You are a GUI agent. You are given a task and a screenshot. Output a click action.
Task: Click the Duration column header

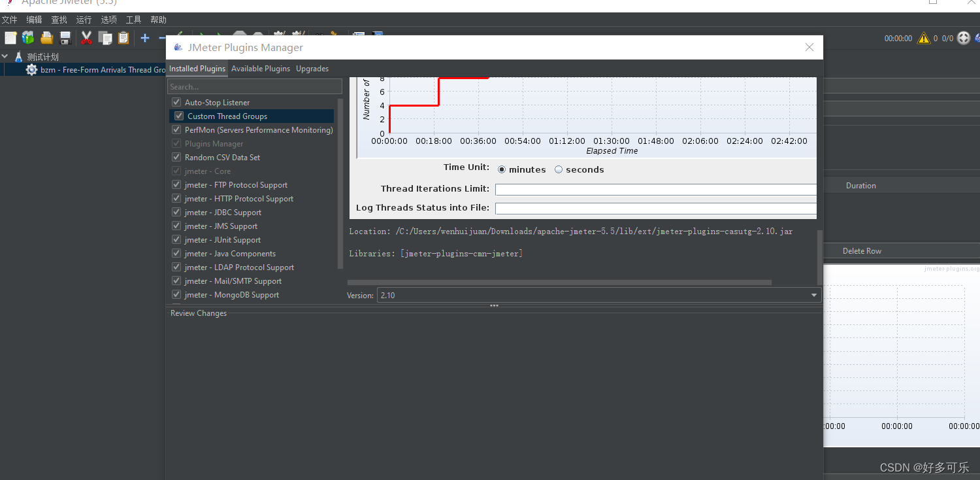pyautogui.click(x=860, y=186)
